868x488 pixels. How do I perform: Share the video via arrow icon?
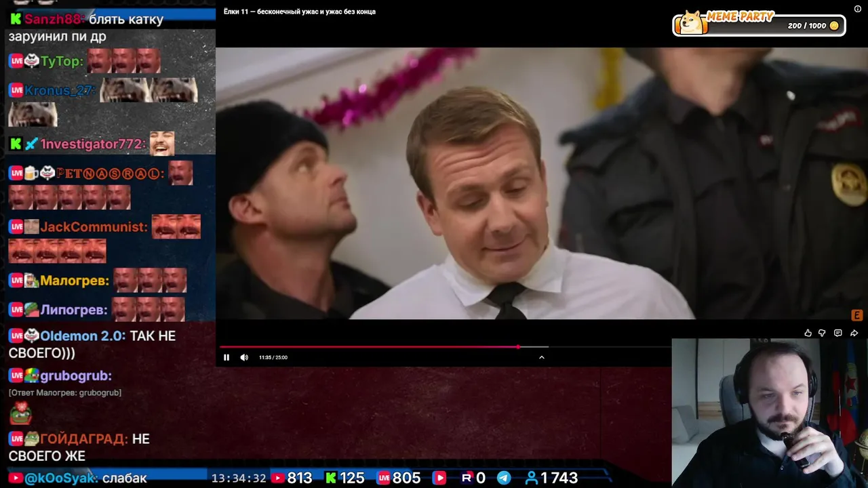tap(854, 333)
